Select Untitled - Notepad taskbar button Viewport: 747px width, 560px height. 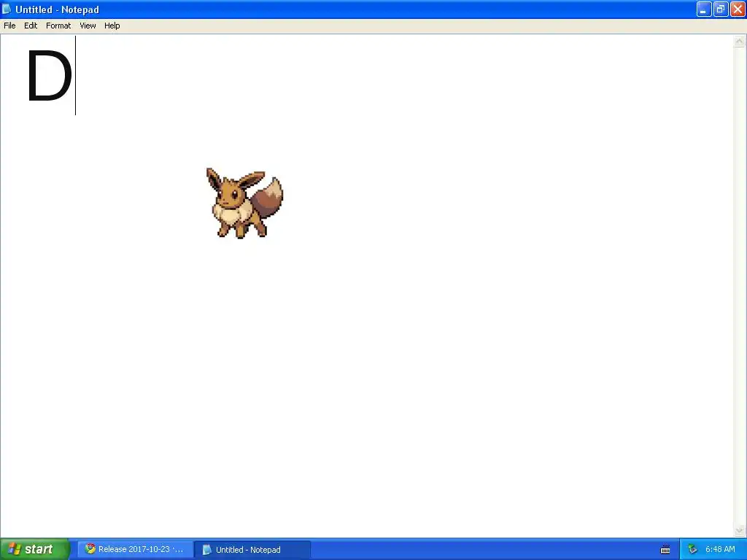pos(252,550)
